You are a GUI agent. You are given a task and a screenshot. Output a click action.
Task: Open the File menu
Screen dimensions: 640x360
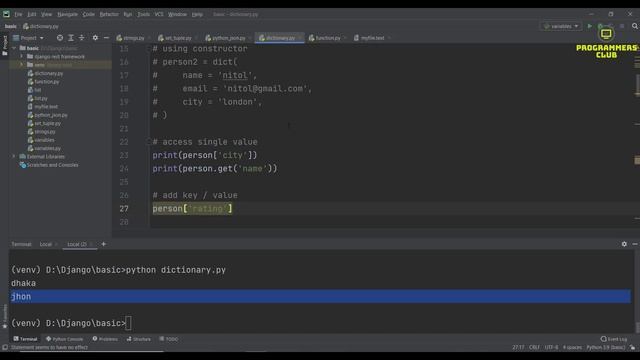[x=18, y=14]
